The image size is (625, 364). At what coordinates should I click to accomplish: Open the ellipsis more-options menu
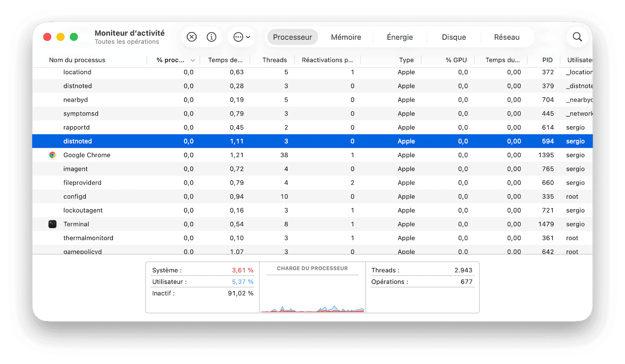(x=242, y=37)
